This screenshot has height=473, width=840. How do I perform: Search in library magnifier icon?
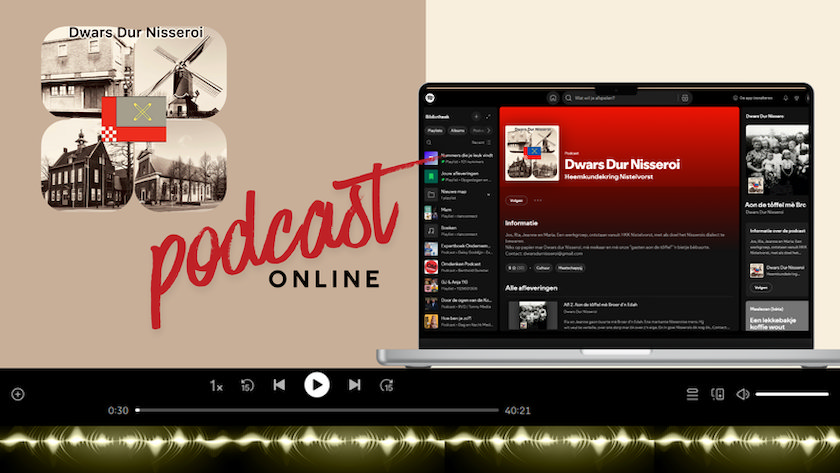pos(429,142)
